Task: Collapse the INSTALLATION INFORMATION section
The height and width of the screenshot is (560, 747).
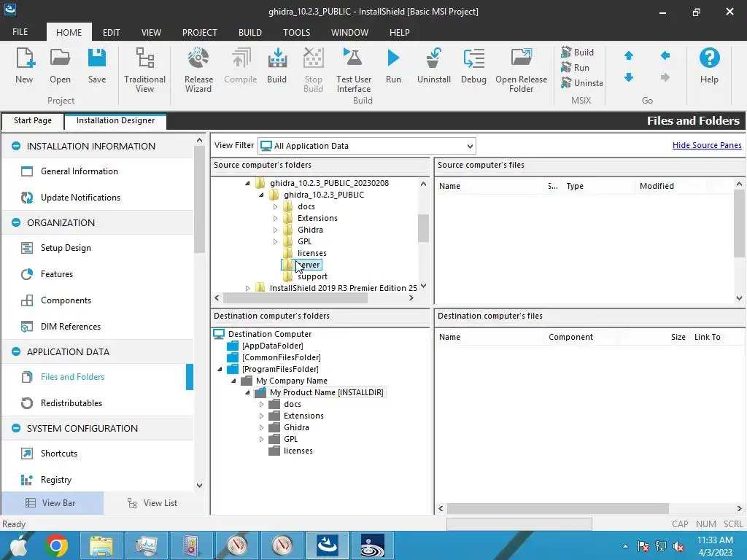Action: 16,146
